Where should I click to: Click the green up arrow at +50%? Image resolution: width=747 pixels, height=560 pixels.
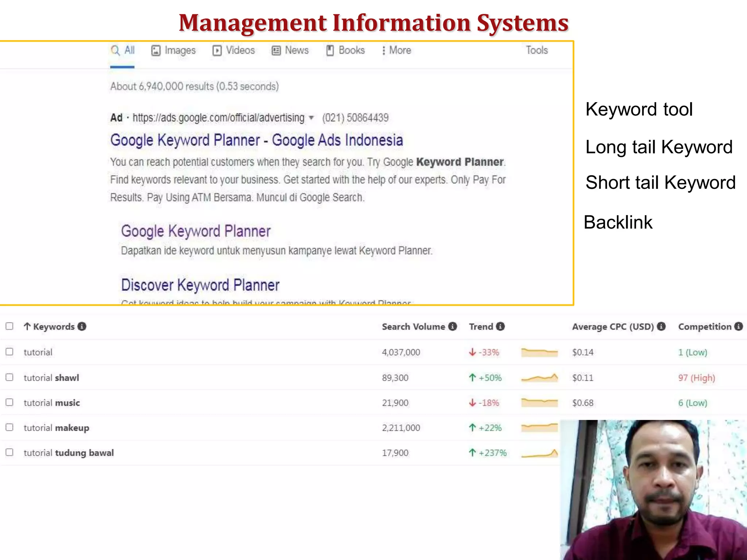tap(472, 378)
